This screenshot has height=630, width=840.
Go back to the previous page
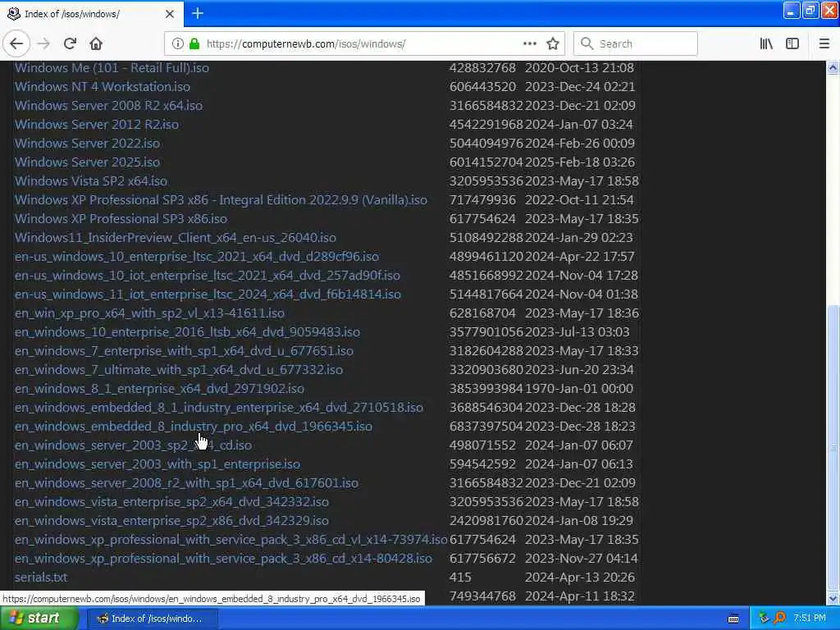click(16, 44)
